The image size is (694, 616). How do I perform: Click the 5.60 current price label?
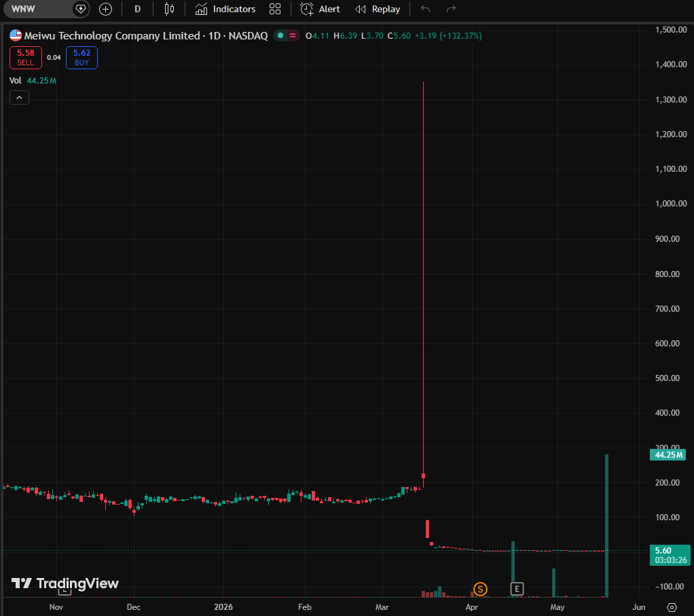point(670,555)
